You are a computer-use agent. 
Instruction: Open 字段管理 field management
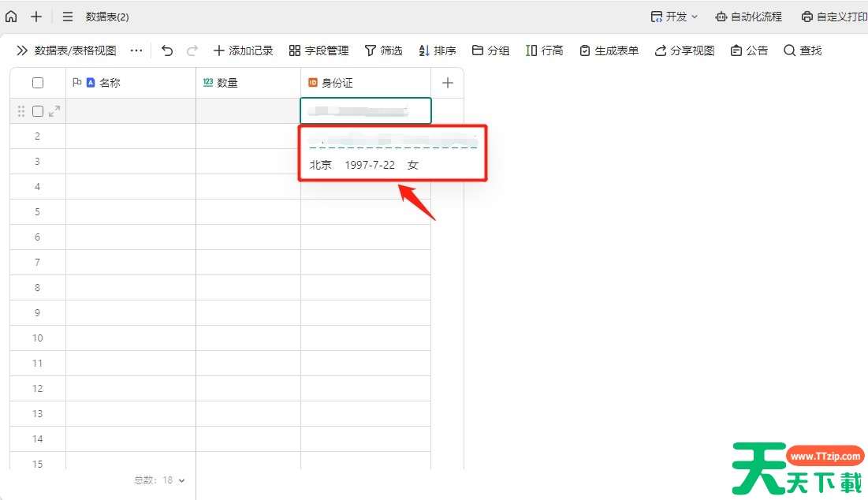pos(319,50)
